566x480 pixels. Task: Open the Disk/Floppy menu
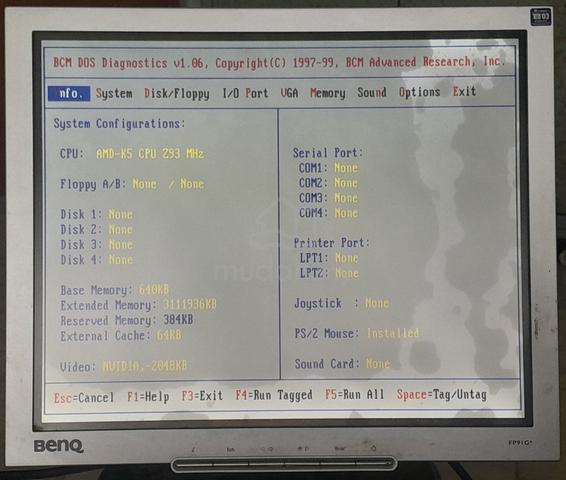[x=177, y=93]
